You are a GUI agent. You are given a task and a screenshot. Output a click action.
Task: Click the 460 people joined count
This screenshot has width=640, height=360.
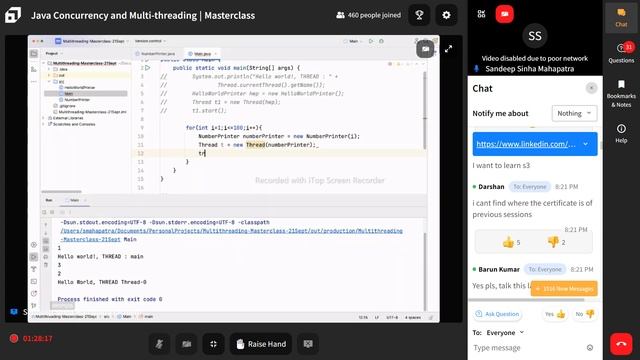pos(368,15)
